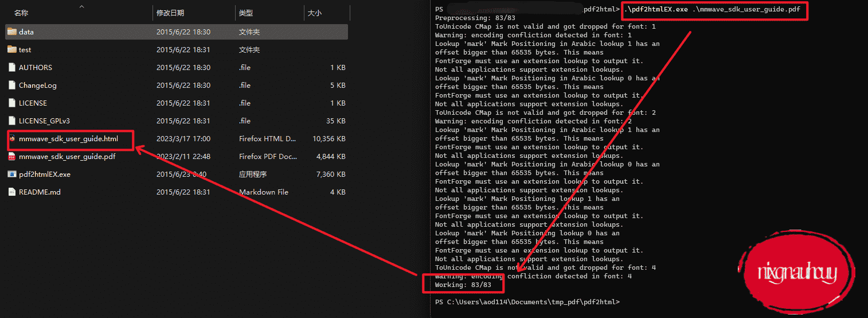Select the test folder name
This screenshot has width=868, height=318.
[x=25, y=50]
